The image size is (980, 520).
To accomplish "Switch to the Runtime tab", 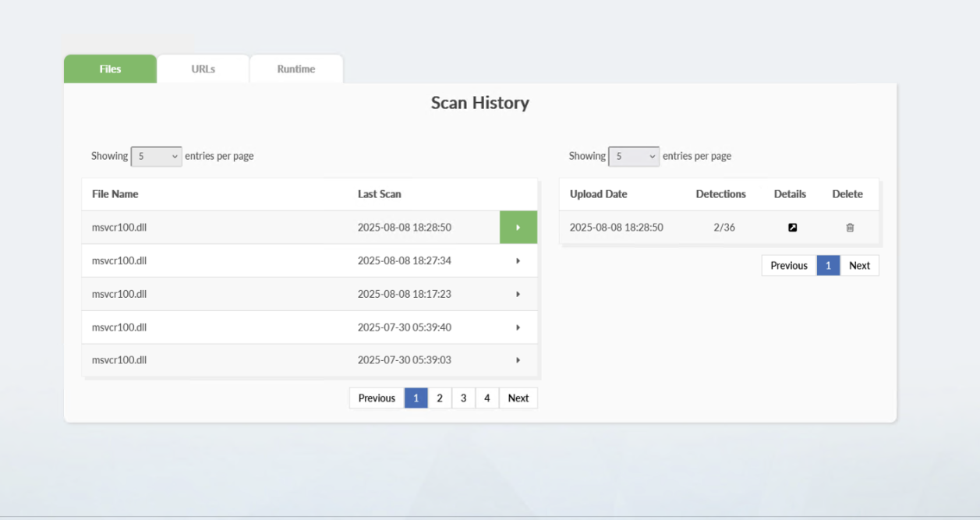I will pyautogui.click(x=296, y=69).
